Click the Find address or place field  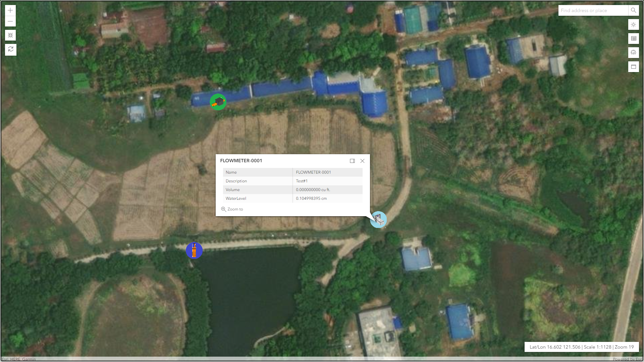pyautogui.click(x=593, y=10)
